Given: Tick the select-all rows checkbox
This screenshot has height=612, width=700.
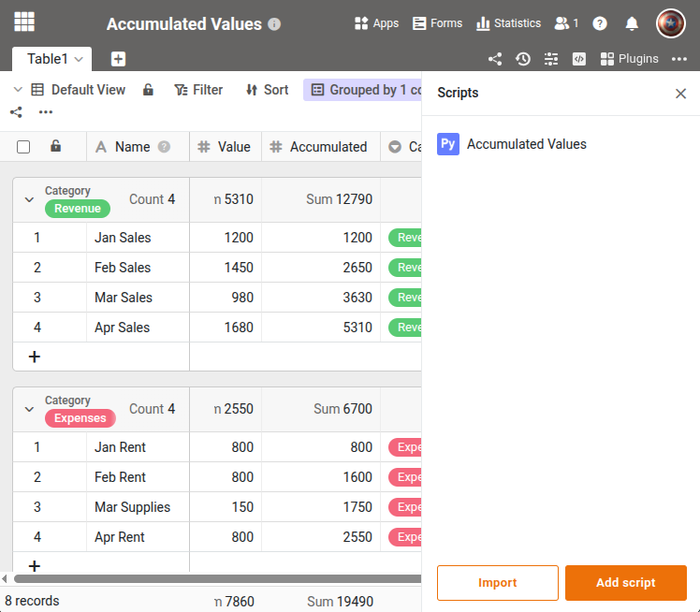Looking at the screenshot, I should [23, 147].
